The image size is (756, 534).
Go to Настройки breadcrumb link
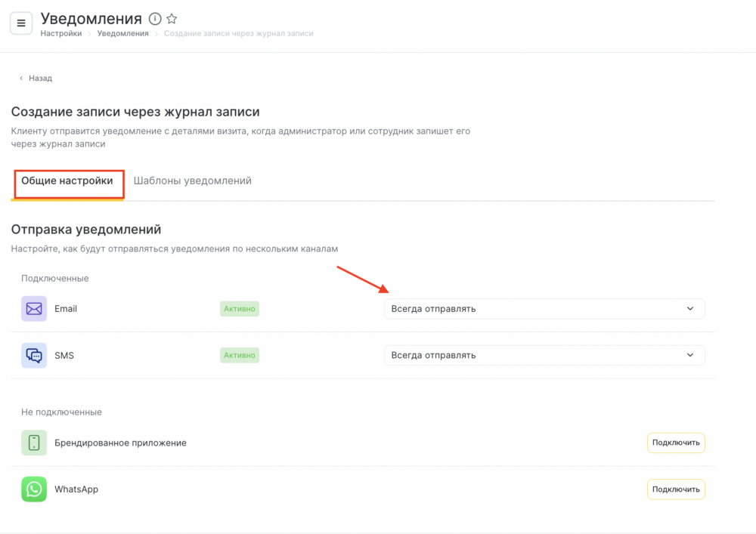coord(61,33)
